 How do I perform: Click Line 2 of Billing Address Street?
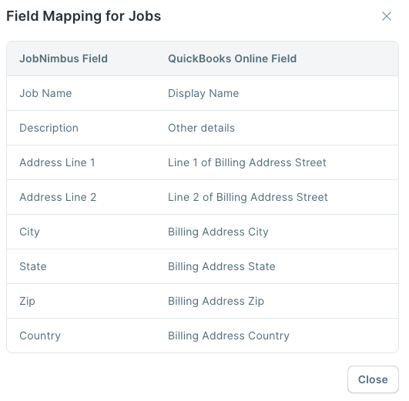[x=248, y=197]
